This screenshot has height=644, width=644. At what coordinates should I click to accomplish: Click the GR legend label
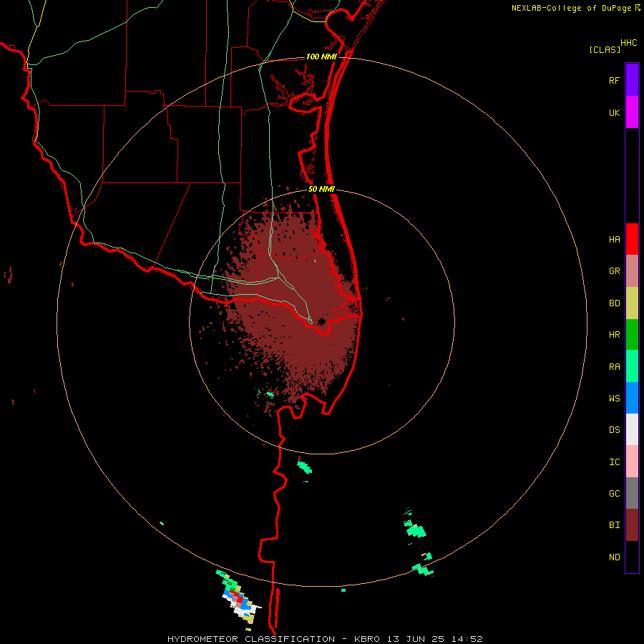614,271
